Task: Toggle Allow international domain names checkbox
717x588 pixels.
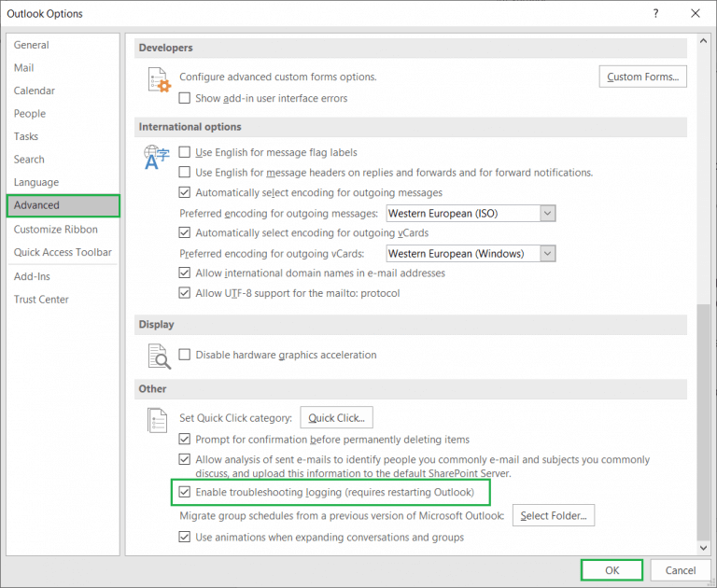Action: pos(184,273)
